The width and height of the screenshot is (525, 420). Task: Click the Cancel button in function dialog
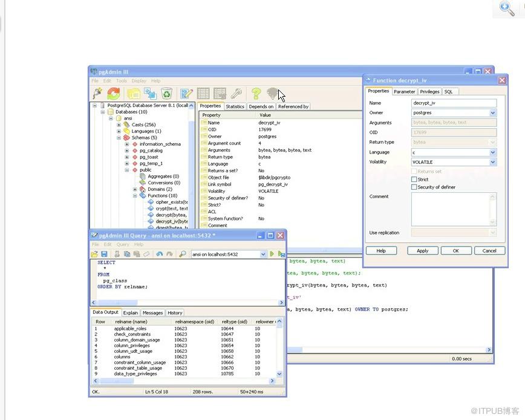[489, 251]
